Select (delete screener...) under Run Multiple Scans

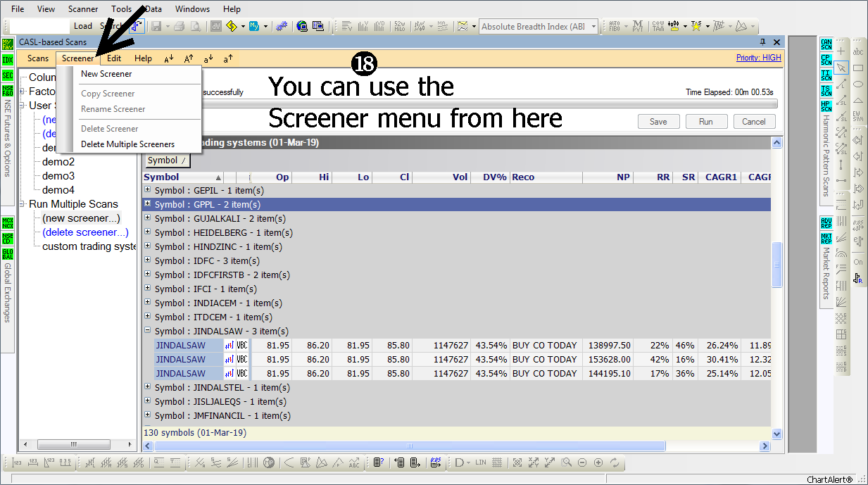[85, 232]
